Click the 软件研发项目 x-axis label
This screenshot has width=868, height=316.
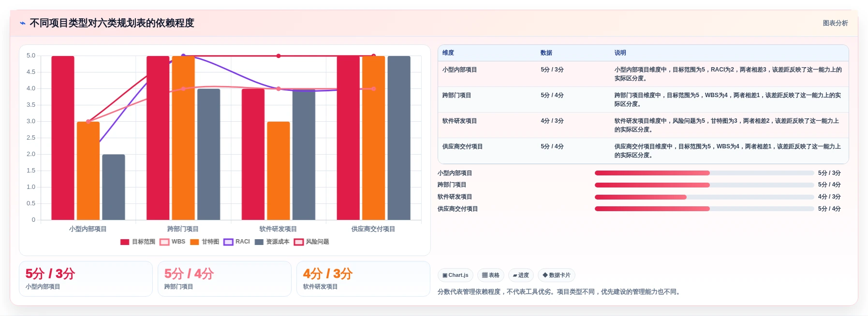[x=278, y=229]
